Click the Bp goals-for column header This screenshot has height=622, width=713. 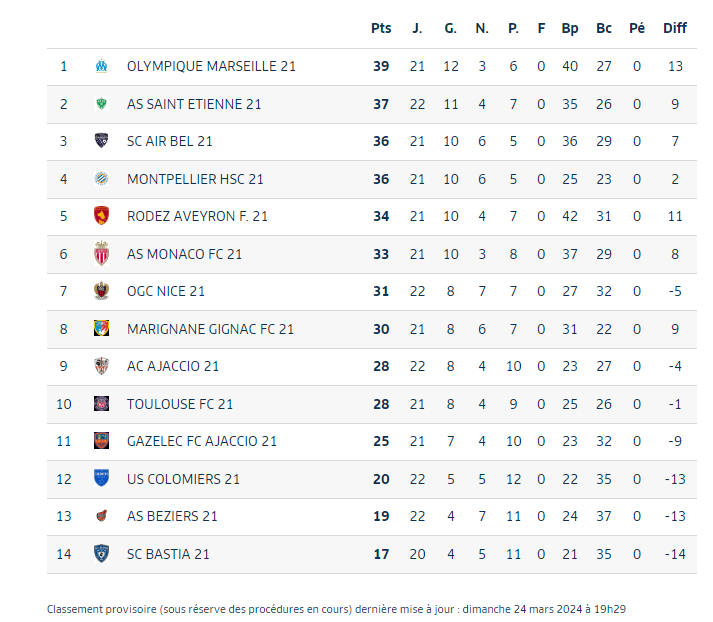click(570, 28)
